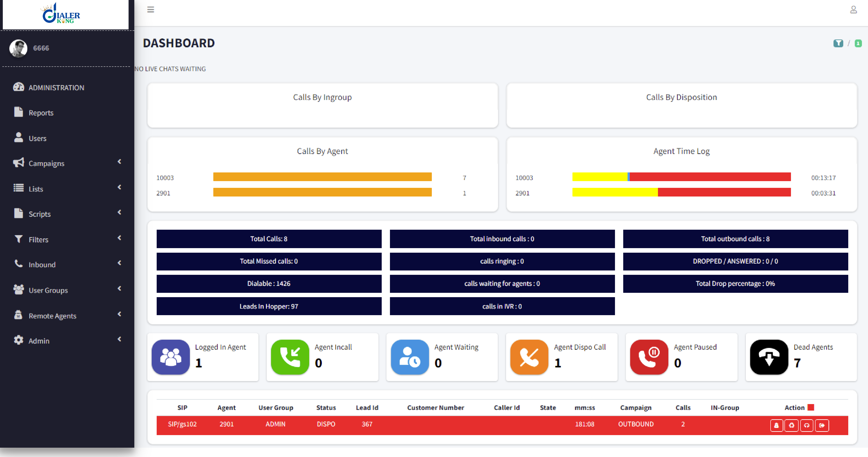Open the user profile icon at top right
This screenshot has height=457, width=868.
tap(854, 10)
